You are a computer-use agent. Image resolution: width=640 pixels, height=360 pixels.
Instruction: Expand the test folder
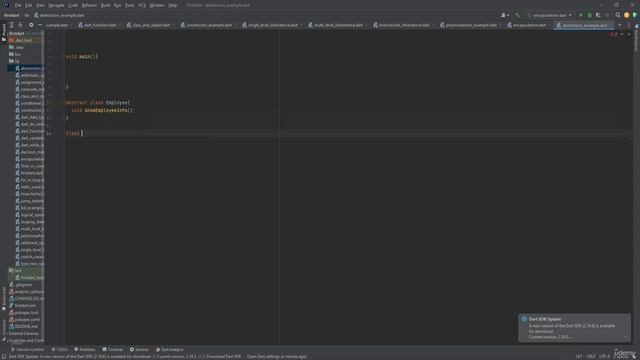[15, 270]
